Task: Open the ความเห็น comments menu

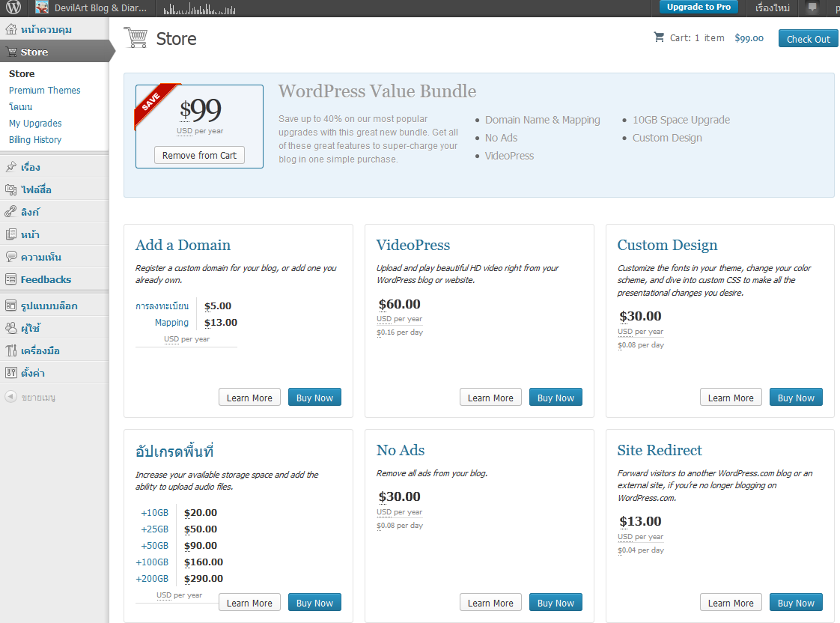Action: [40, 257]
